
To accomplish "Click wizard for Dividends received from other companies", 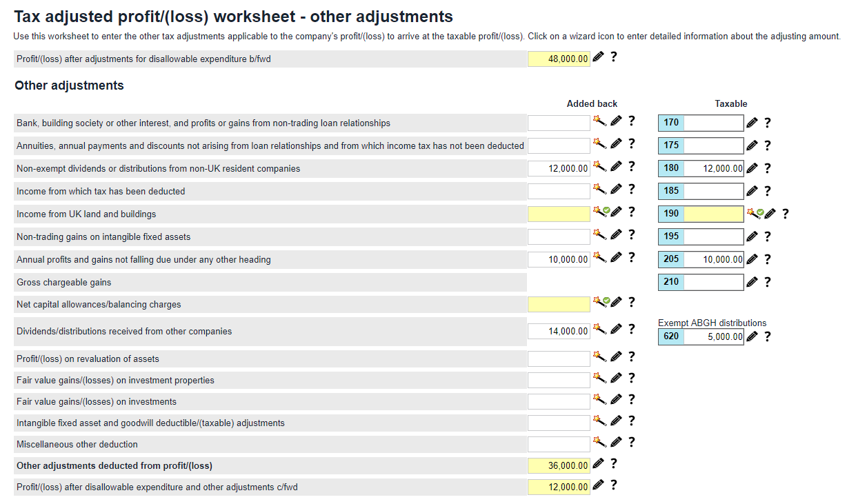I will tap(600, 330).
